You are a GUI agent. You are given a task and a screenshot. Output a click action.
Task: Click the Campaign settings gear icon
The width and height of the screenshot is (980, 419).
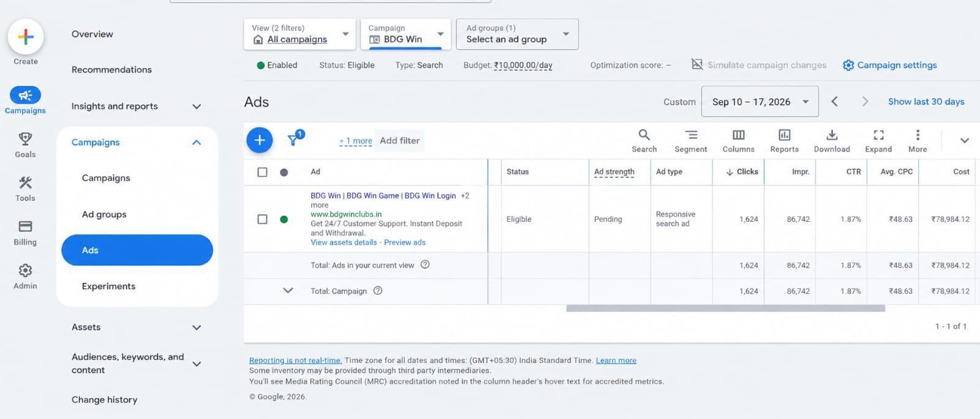(848, 65)
